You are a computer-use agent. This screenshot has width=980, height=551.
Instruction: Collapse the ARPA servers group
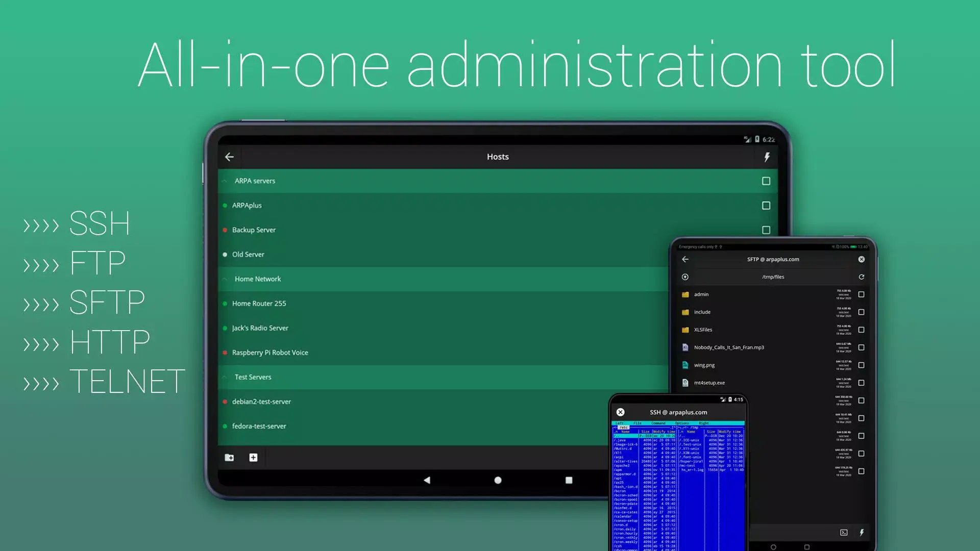[224, 181]
